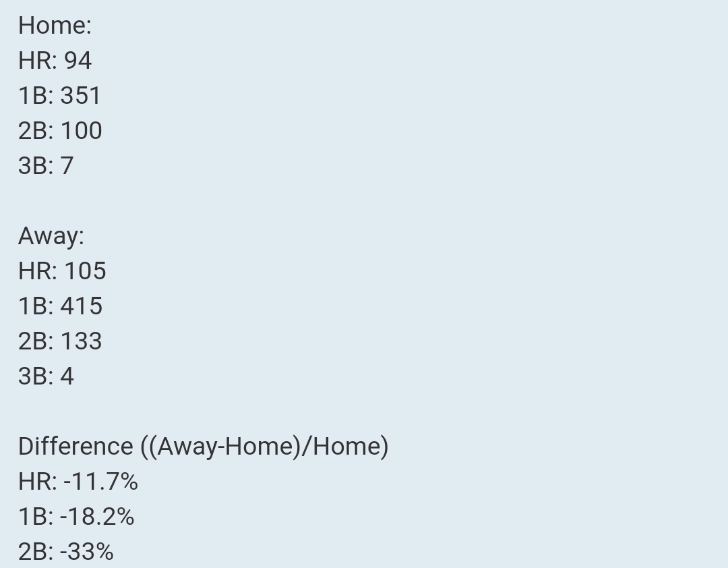Select the Home triples line "3B: 7"
The image size is (728, 568).
click(46, 166)
